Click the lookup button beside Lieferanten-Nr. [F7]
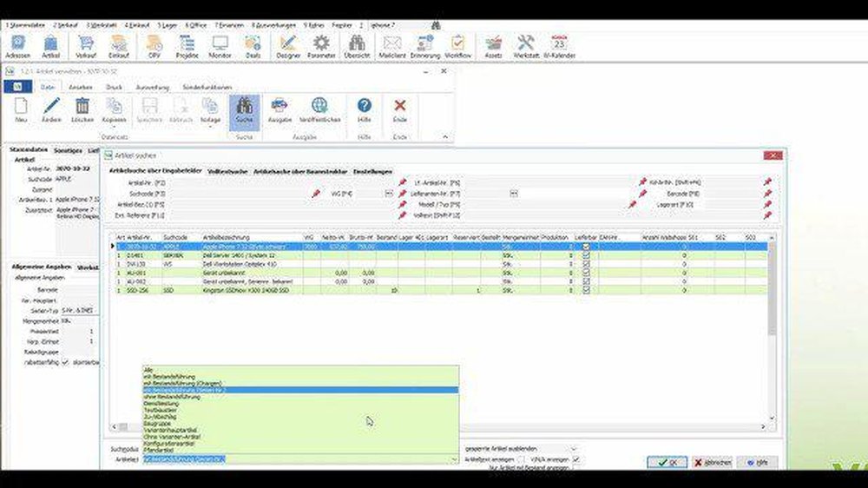Image resolution: width=868 pixels, height=488 pixels. 514,194
